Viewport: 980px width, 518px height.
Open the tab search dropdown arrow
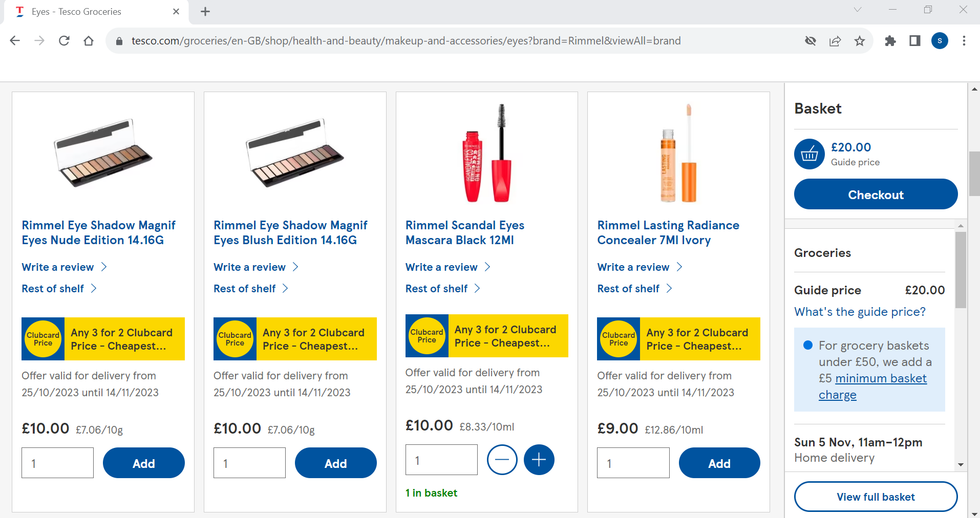pos(857,11)
